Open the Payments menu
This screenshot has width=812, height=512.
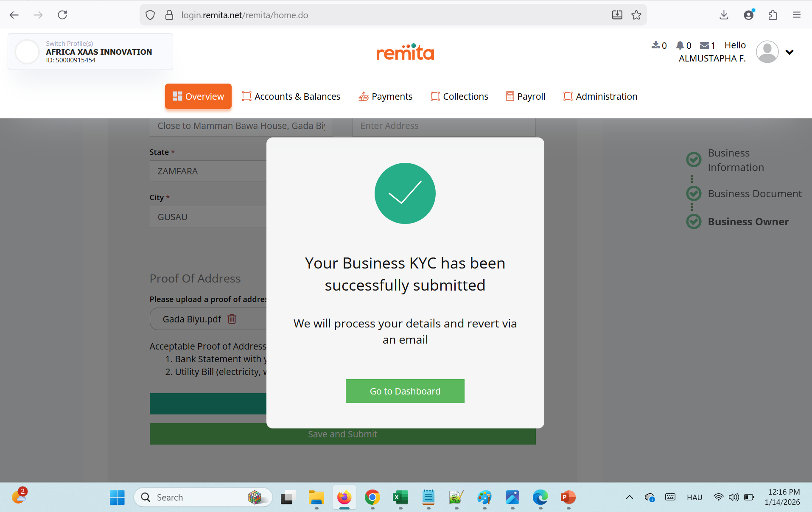click(x=385, y=96)
